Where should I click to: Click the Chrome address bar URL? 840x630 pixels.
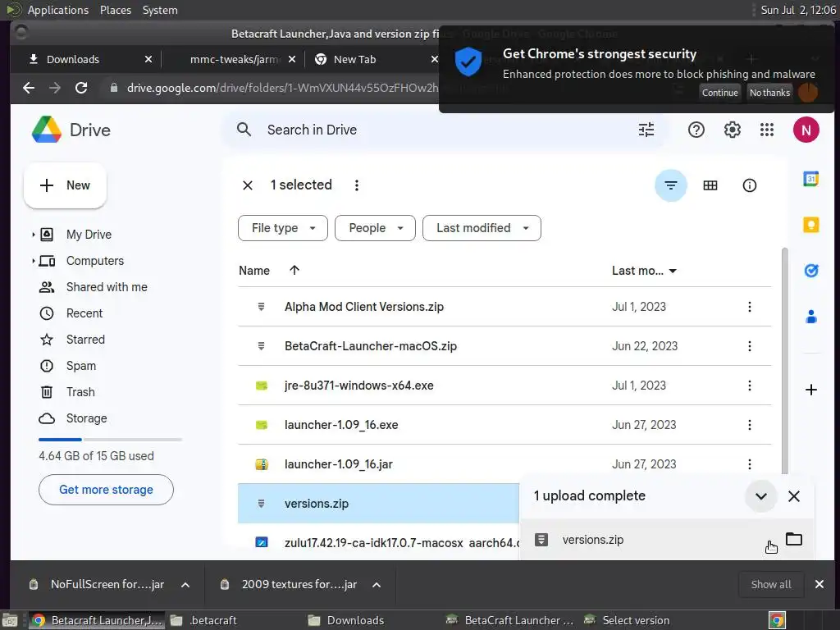282,88
